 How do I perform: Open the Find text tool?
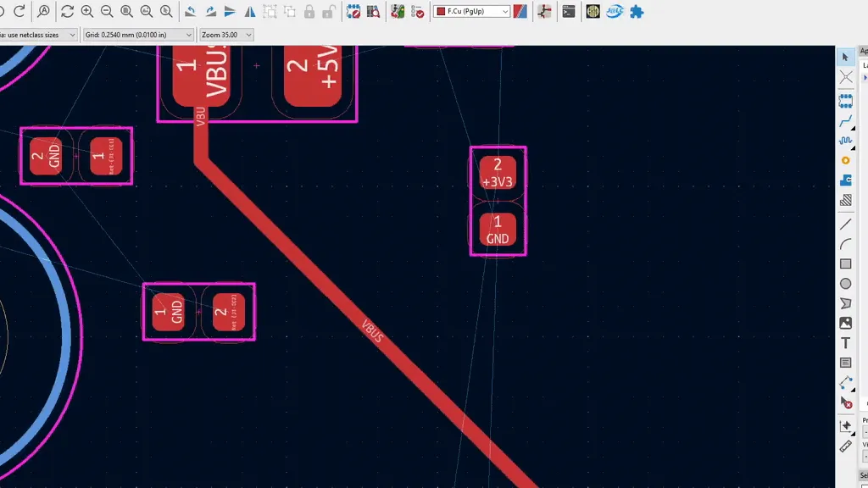pos(44,11)
